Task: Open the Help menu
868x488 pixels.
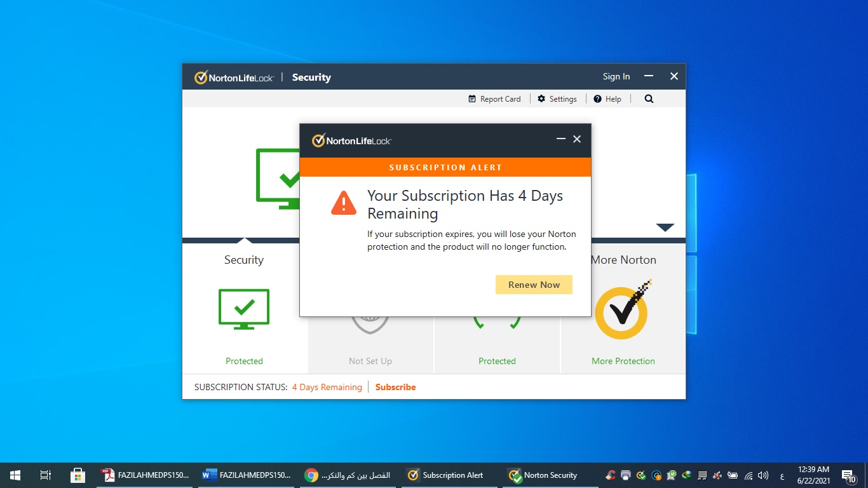Action: (607, 99)
